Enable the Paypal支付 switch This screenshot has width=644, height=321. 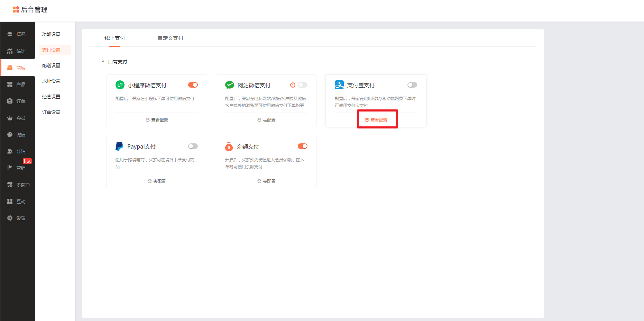click(x=193, y=146)
